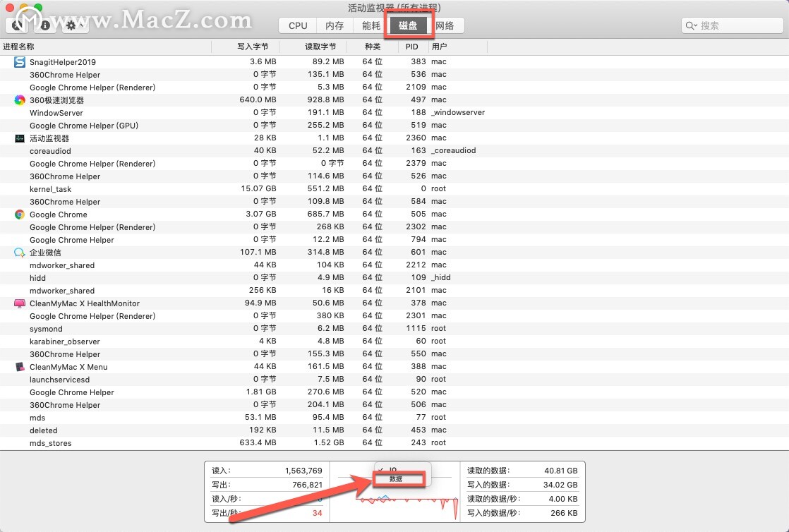
Task: Switch to the 内存 tab
Action: point(335,25)
